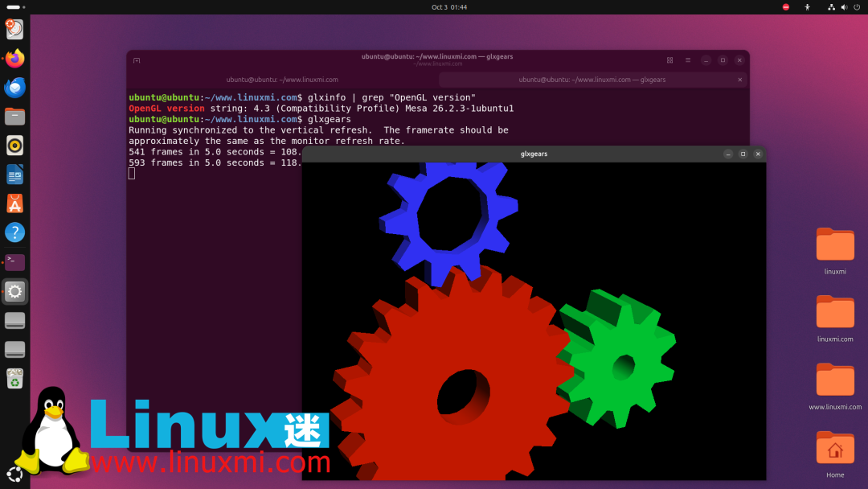The width and height of the screenshot is (868, 489).
Task: Click the Activities workspace indicator in top bar
Action: coord(15,7)
